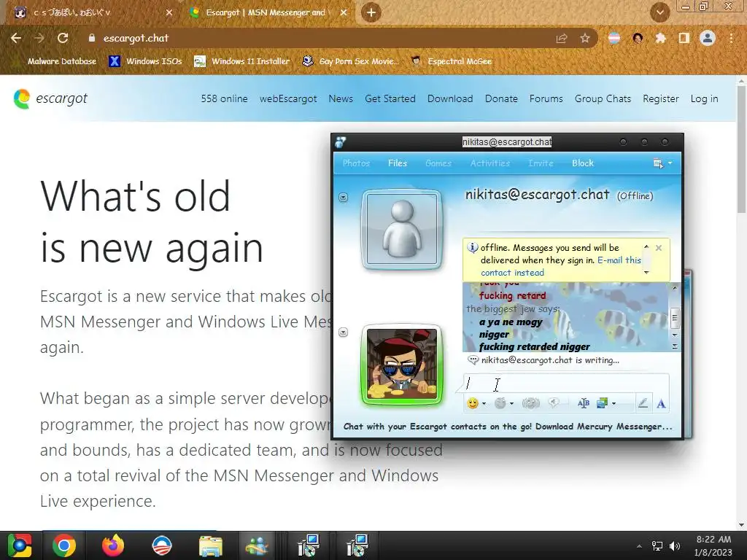Click the browser forward arrow
The width and height of the screenshot is (747, 560).
39,38
